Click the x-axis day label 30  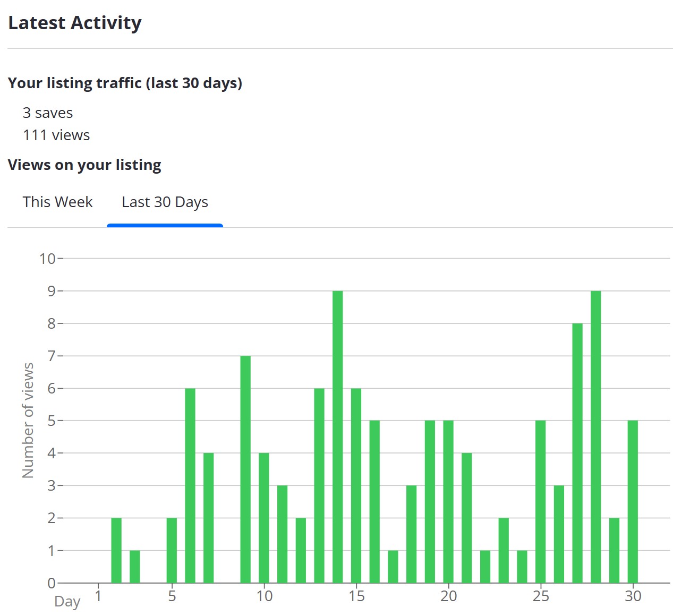[x=633, y=596]
